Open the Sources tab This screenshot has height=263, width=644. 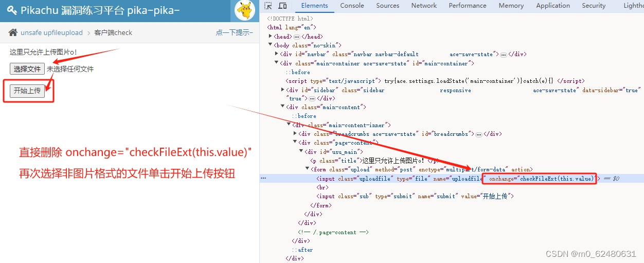pos(387,6)
